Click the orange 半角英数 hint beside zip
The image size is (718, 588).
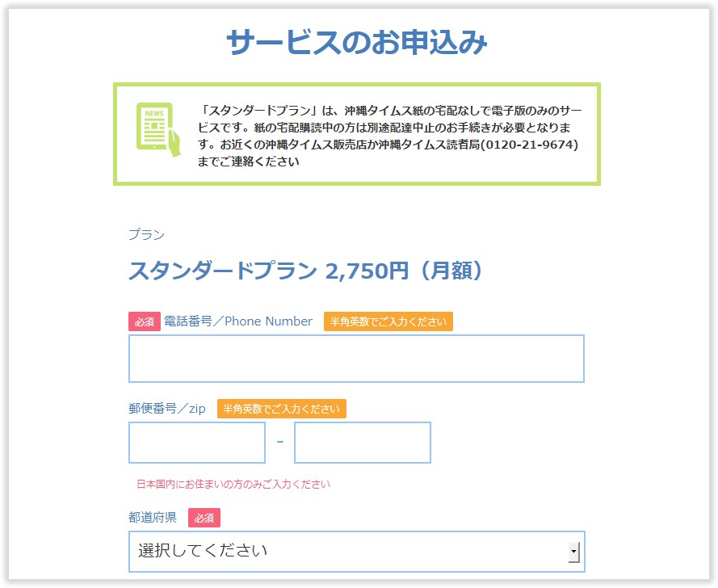[281, 409]
